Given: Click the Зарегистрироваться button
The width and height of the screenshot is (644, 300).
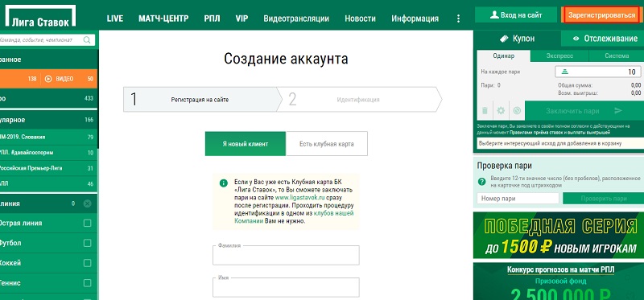Looking at the screenshot, I should click(601, 15).
